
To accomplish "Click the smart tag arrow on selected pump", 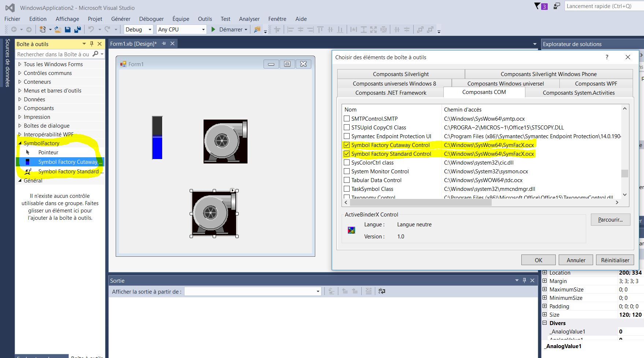I will pyautogui.click(x=232, y=190).
